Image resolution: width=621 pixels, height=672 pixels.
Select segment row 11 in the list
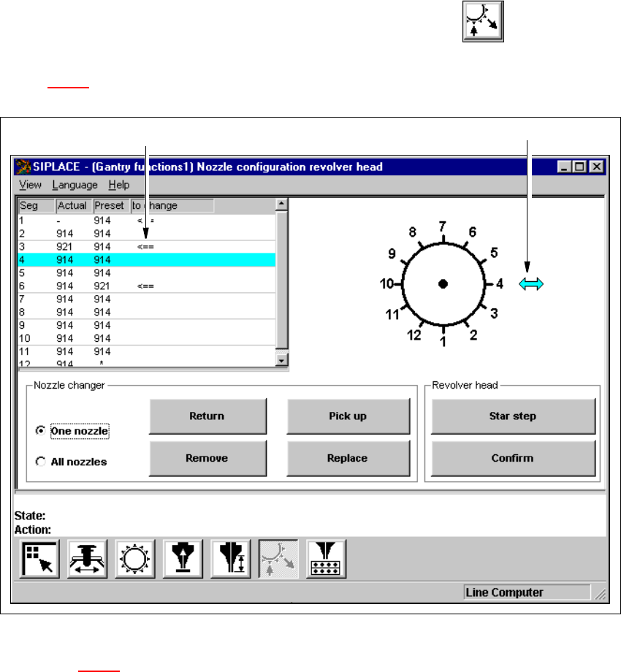pyautogui.click(x=147, y=351)
